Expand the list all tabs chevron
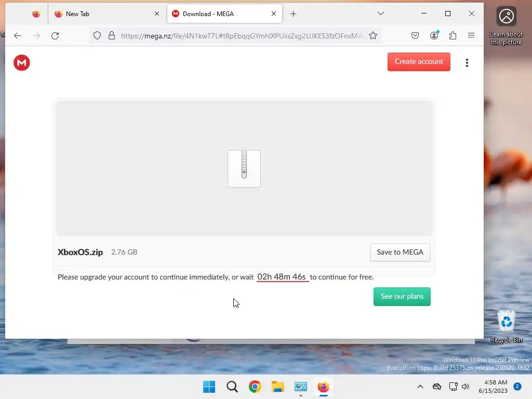 coord(381,13)
